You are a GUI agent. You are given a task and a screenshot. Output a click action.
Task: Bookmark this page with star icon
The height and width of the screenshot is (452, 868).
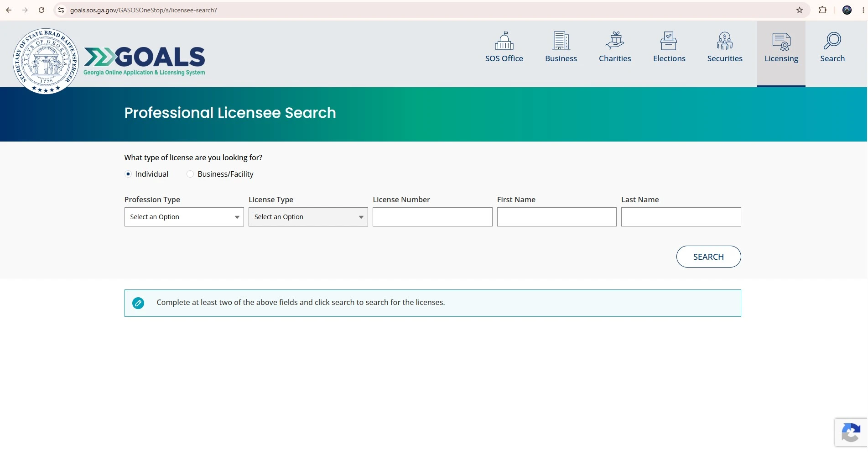click(800, 10)
